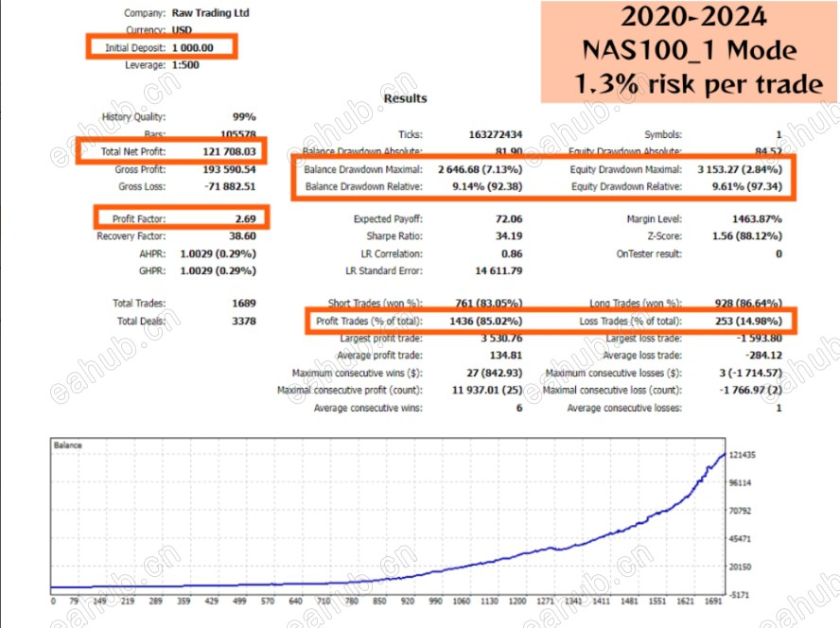Click the Ticks value 163272434
This screenshot has height=628, width=840.
click(x=496, y=134)
